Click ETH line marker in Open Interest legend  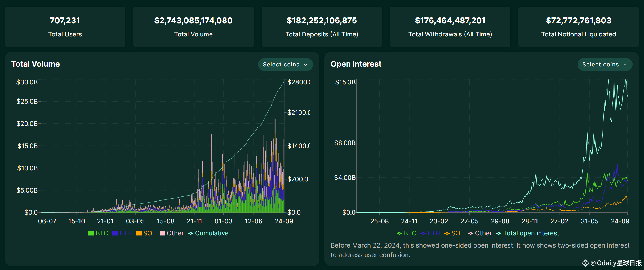click(423, 233)
